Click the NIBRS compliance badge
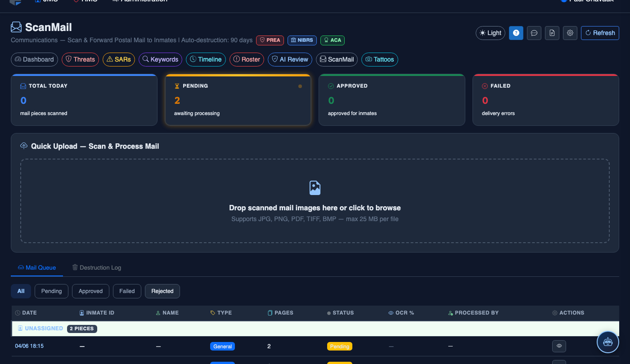The image size is (630, 364). point(302,40)
